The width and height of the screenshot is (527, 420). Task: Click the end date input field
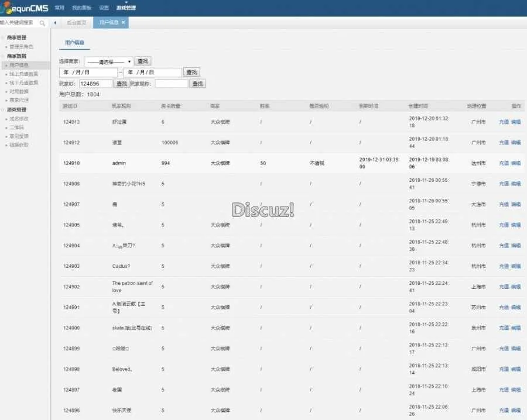[x=152, y=73]
